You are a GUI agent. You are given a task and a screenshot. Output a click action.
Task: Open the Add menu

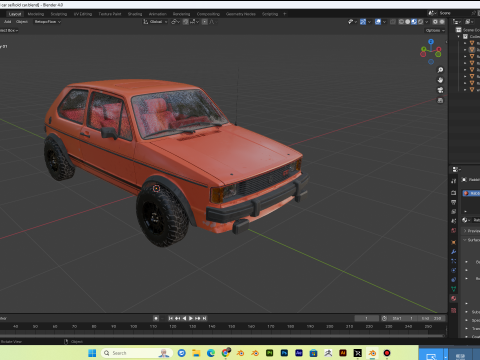[8, 22]
